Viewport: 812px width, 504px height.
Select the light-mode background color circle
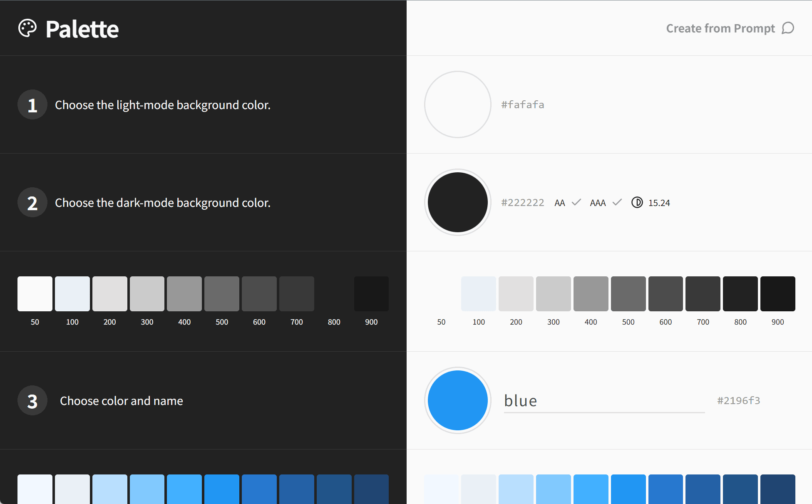pos(457,104)
